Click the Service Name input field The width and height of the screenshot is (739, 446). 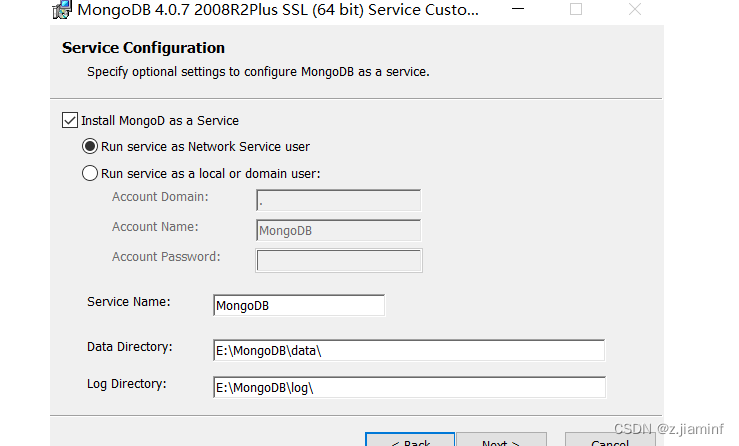pyautogui.click(x=299, y=306)
